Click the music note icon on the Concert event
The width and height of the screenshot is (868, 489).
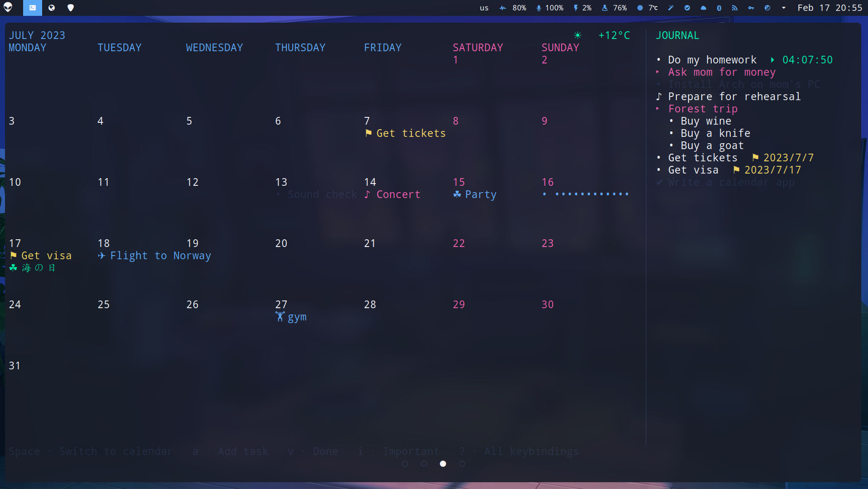tap(367, 194)
